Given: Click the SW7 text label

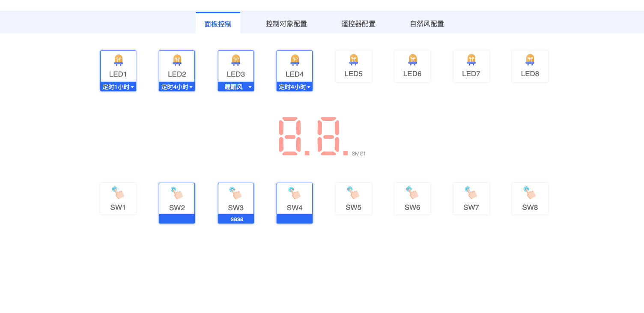Looking at the screenshot, I should [471, 207].
